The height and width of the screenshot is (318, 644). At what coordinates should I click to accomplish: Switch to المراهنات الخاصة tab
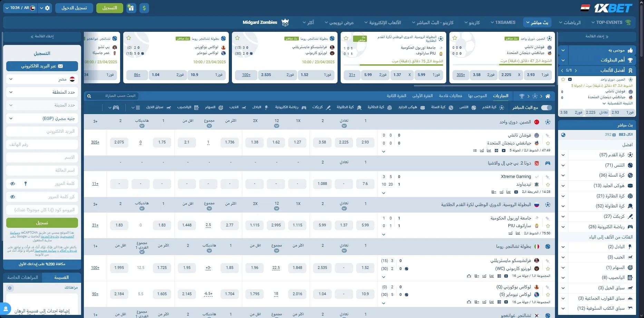(23, 278)
